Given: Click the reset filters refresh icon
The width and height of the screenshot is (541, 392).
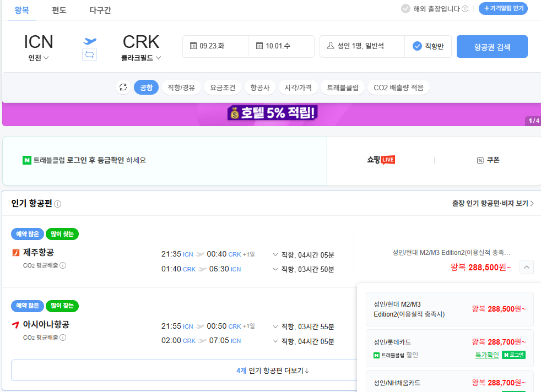Looking at the screenshot, I should [x=123, y=88].
